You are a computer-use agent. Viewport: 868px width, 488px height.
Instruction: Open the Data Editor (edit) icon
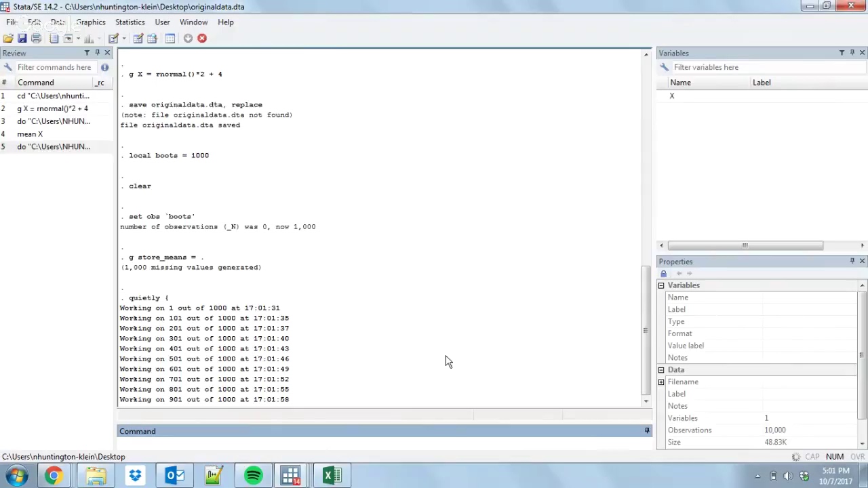pyautogui.click(x=138, y=39)
